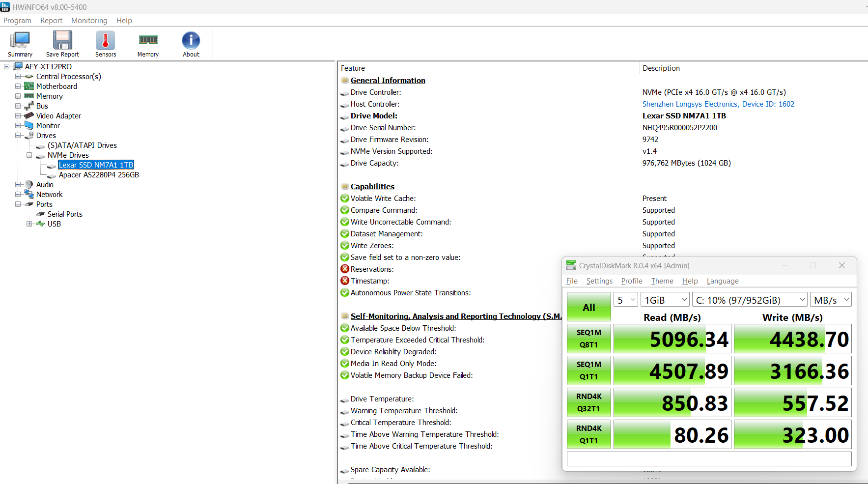The width and height of the screenshot is (868, 484).
Task: Open the Sensors thermometer icon
Action: pos(106,40)
